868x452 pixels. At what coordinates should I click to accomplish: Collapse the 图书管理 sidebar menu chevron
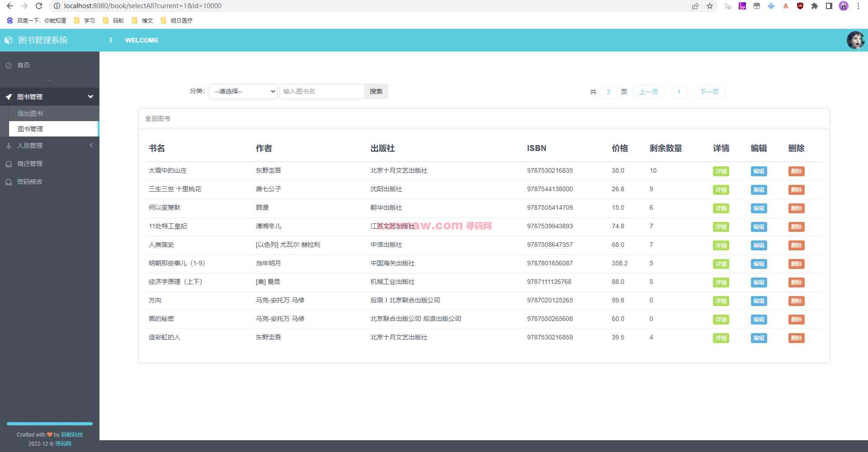[x=90, y=96]
